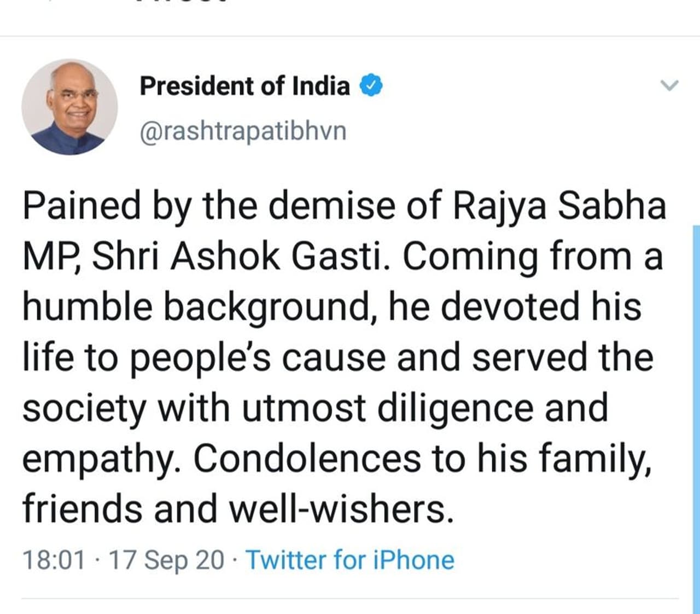Open the "President of India" account name
This screenshot has height=614, width=700.
tap(244, 86)
